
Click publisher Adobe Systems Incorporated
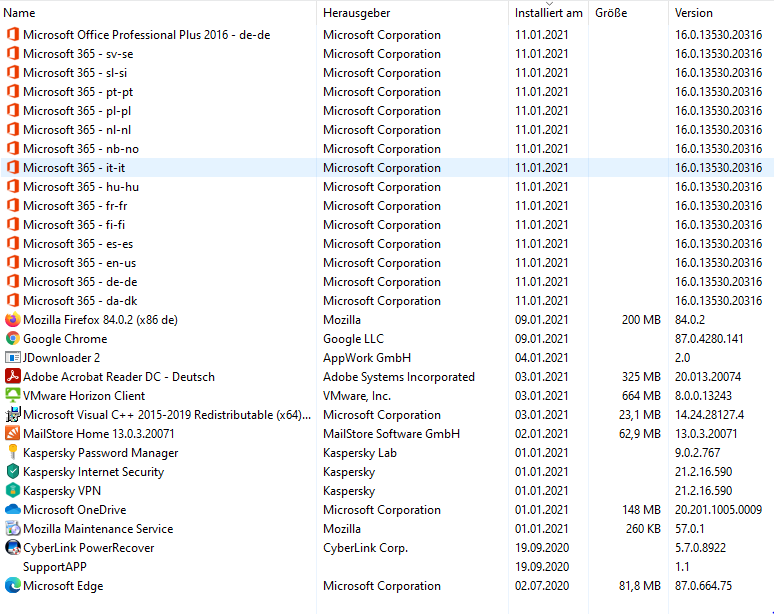pos(399,377)
